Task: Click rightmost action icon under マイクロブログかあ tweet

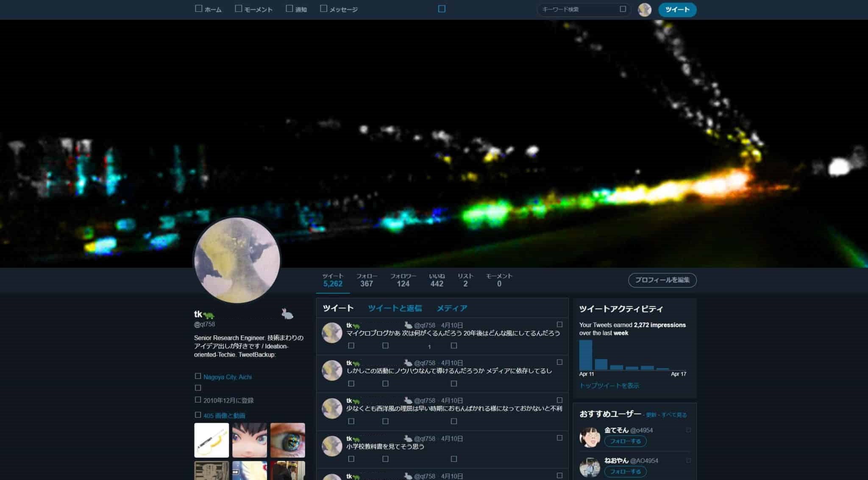Action: [454, 346]
